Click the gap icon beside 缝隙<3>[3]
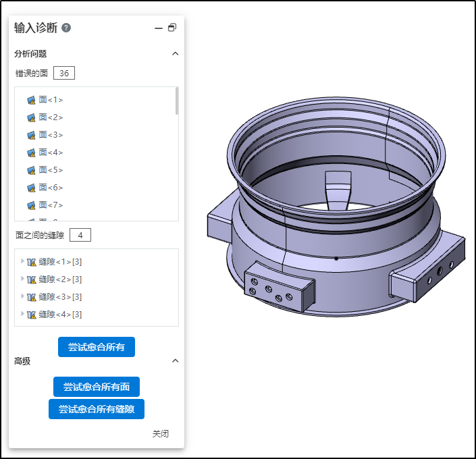This screenshot has width=476, height=459. click(x=32, y=297)
